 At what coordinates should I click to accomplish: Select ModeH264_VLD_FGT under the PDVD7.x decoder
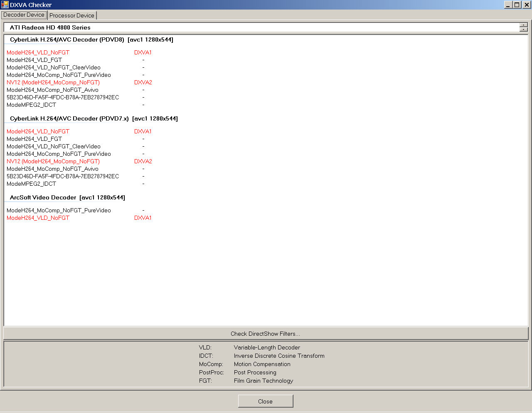pos(34,139)
